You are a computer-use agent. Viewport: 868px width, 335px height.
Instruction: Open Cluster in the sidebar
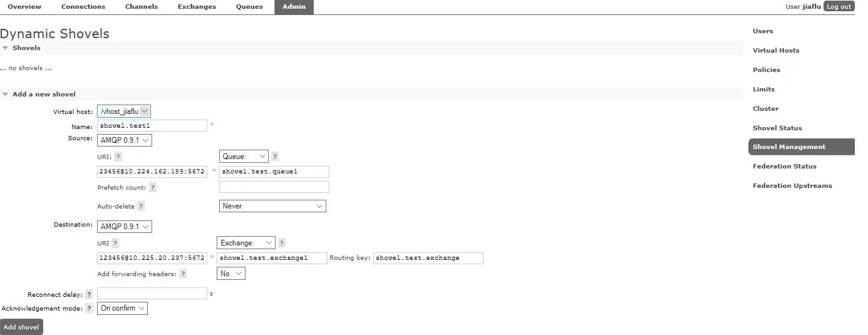pyautogui.click(x=765, y=109)
